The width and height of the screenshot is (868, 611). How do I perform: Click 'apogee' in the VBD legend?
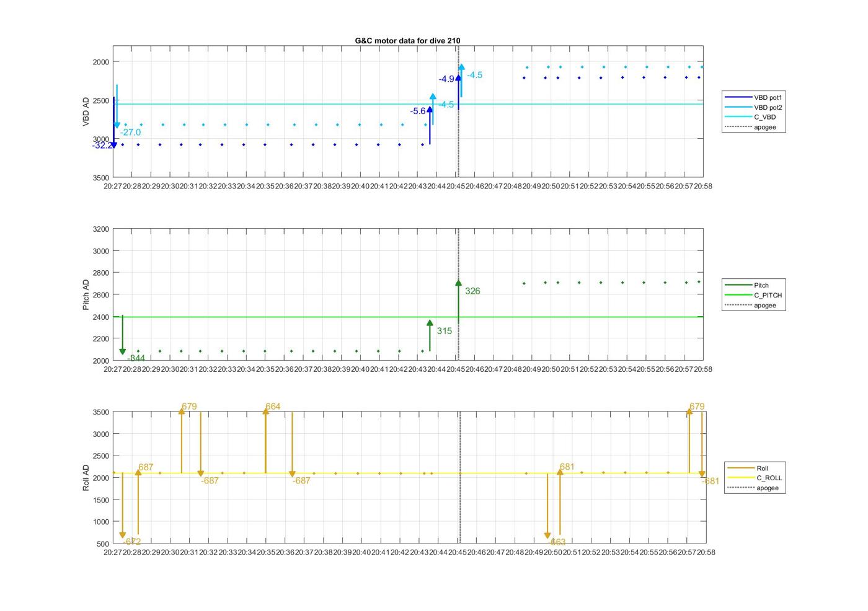click(754, 127)
